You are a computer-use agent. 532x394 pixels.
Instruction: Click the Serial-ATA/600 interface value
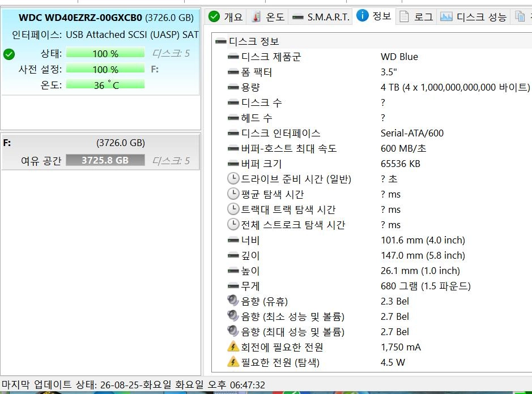tap(412, 133)
